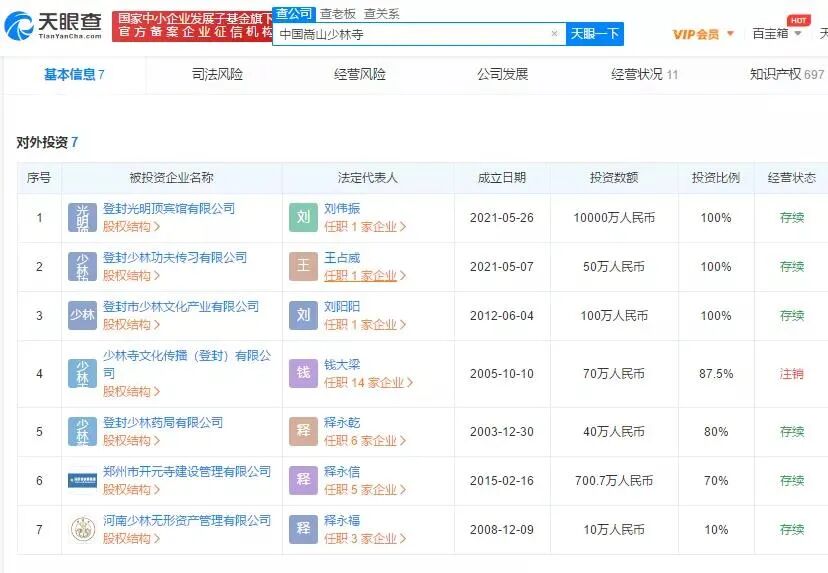Clear search text with the X icon

point(554,33)
